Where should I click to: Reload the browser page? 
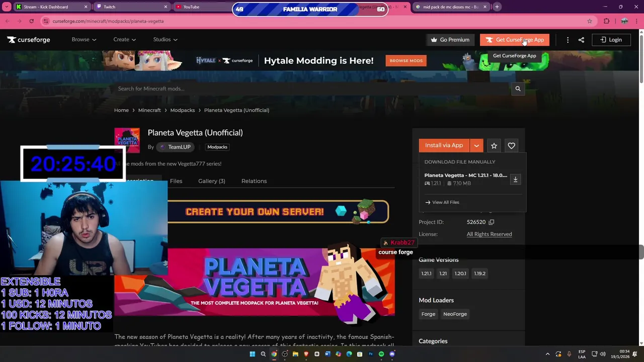pyautogui.click(x=31, y=21)
